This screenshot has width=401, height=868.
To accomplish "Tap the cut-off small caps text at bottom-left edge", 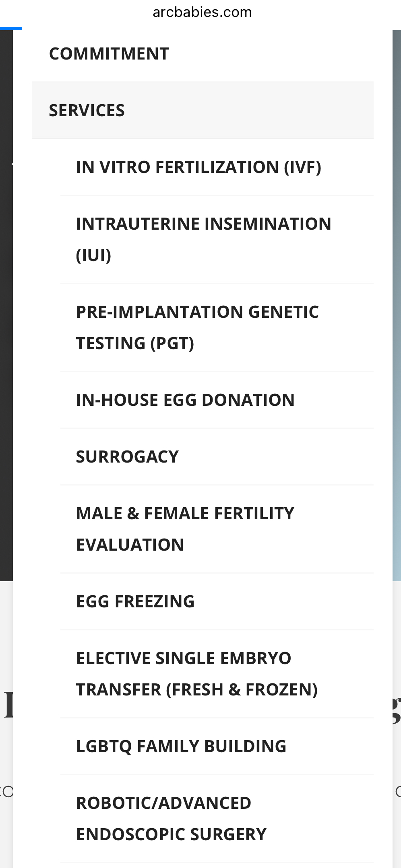I will (6, 792).
